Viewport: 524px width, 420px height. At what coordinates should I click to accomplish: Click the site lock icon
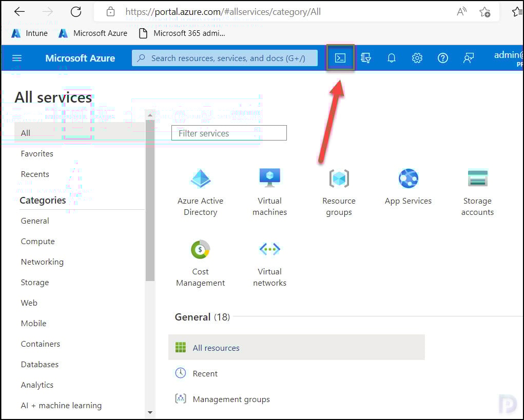click(110, 12)
